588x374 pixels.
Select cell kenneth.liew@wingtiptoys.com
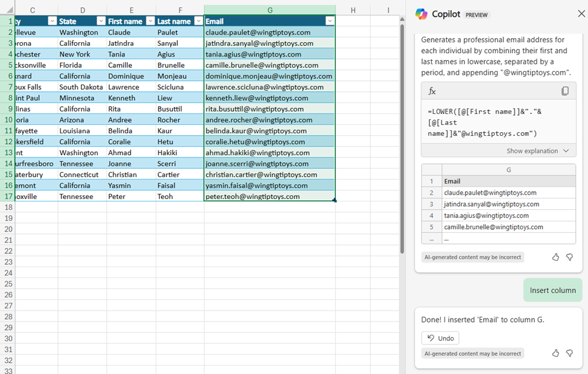270,98
